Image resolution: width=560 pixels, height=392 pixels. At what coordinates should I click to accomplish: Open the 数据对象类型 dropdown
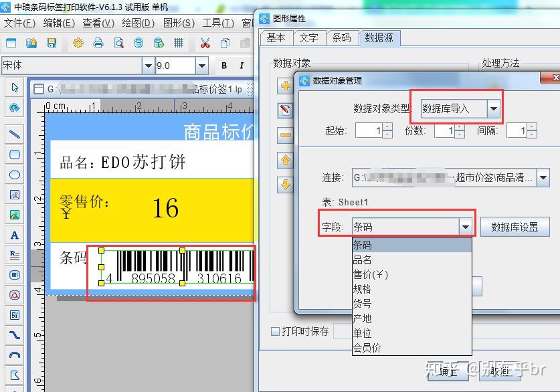click(x=492, y=109)
